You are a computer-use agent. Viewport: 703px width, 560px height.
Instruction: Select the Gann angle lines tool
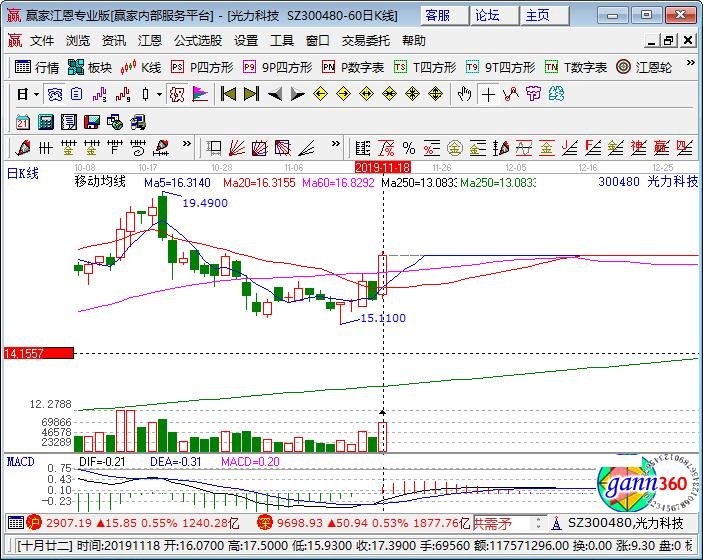(306, 148)
